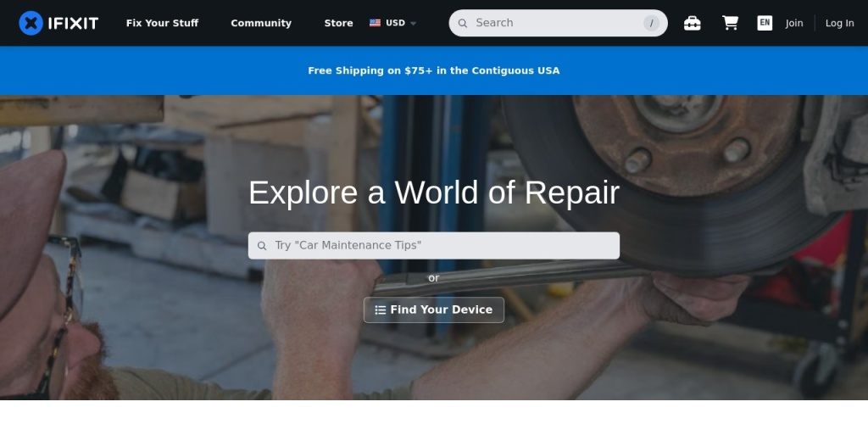Viewport: 868px width, 424px height.
Task: Open the Fix Your Stuff menu
Action: tap(162, 23)
